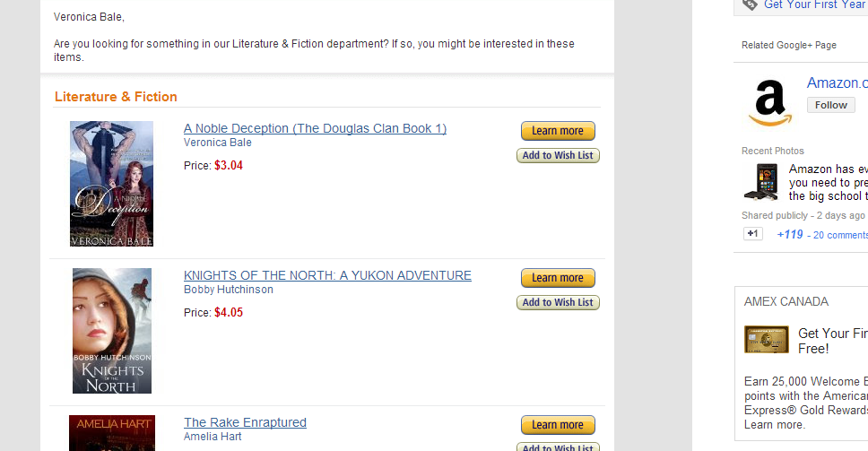The height and width of the screenshot is (451, 868).
Task: Add A Noble Deception to Wish List
Action: pos(558,156)
